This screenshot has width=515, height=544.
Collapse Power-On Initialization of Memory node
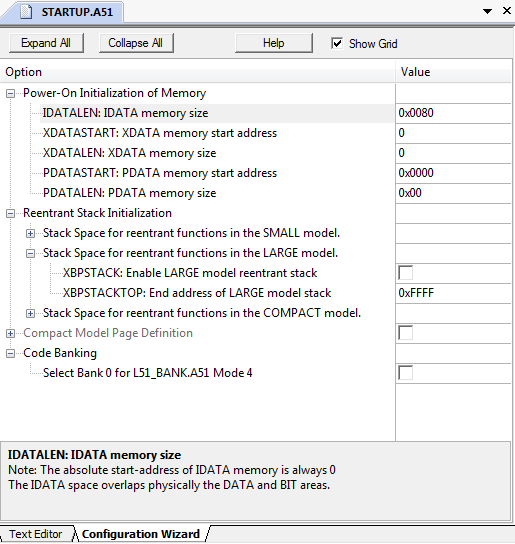click(x=10, y=93)
